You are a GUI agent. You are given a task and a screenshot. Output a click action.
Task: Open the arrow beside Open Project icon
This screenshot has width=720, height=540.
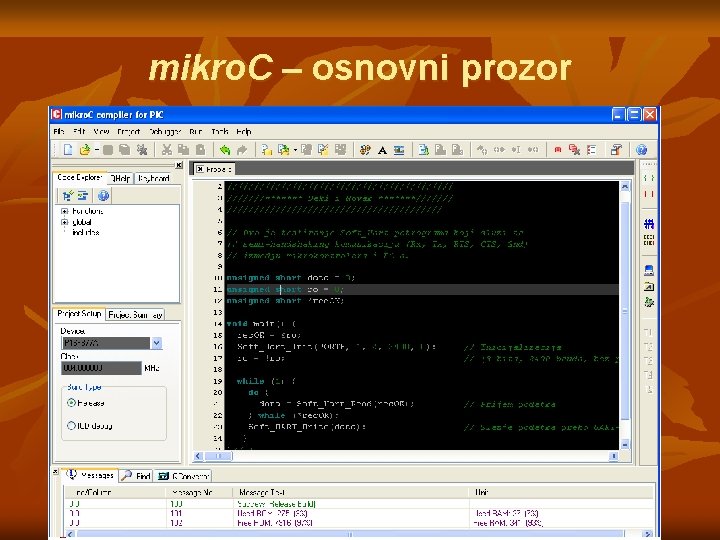coord(295,150)
